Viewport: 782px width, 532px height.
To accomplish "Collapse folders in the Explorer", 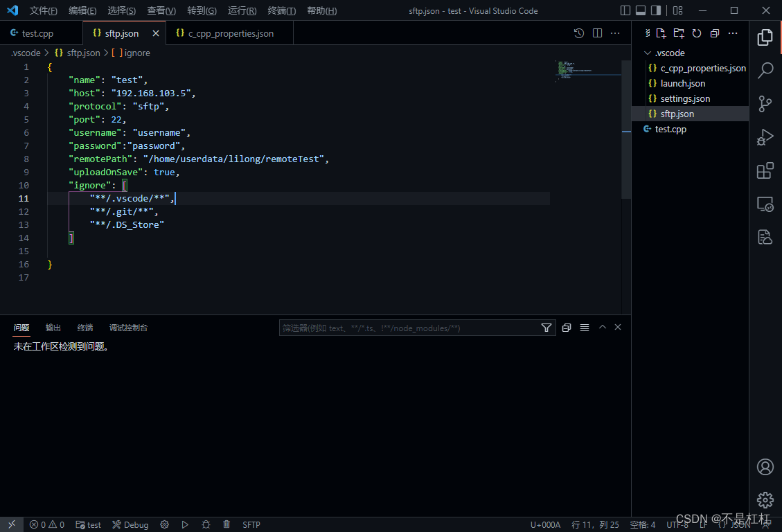I will 713,33.
